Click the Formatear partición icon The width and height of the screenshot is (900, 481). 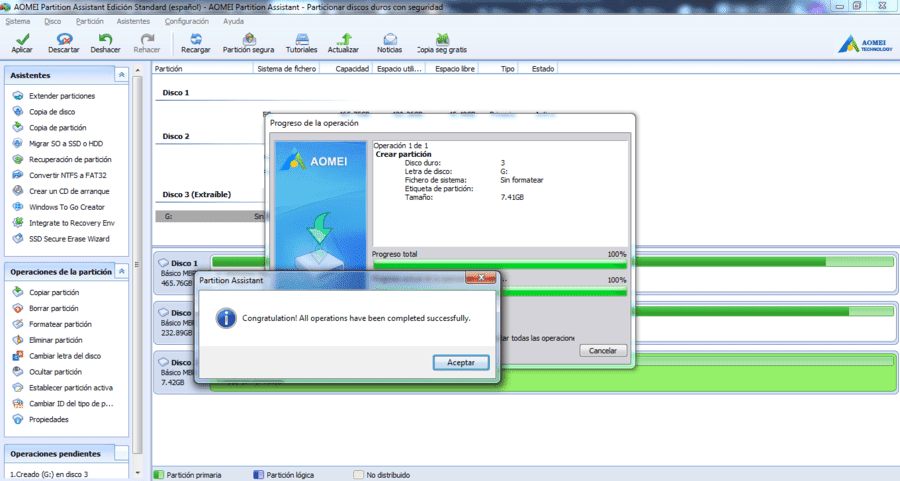[x=18, y=324]
